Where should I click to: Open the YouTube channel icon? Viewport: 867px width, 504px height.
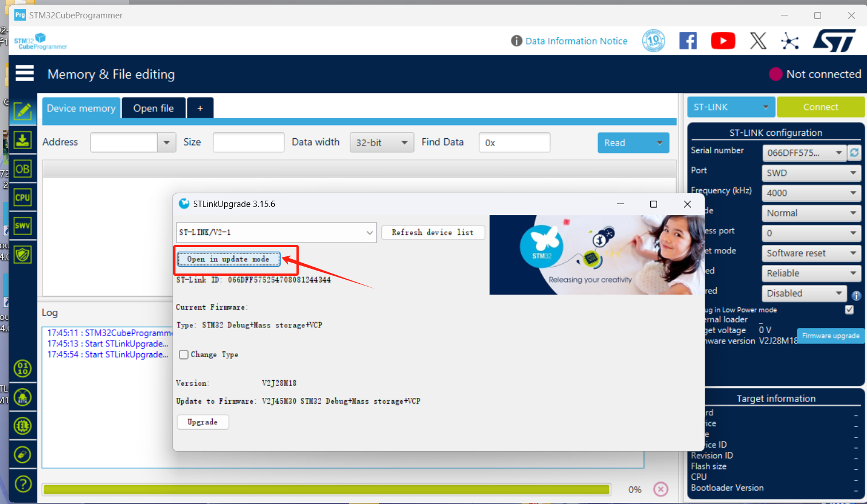click(723, 41)
